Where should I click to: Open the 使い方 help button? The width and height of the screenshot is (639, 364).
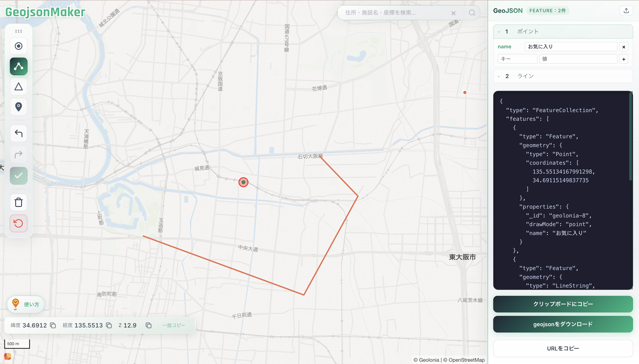click(x=26, y=304)
